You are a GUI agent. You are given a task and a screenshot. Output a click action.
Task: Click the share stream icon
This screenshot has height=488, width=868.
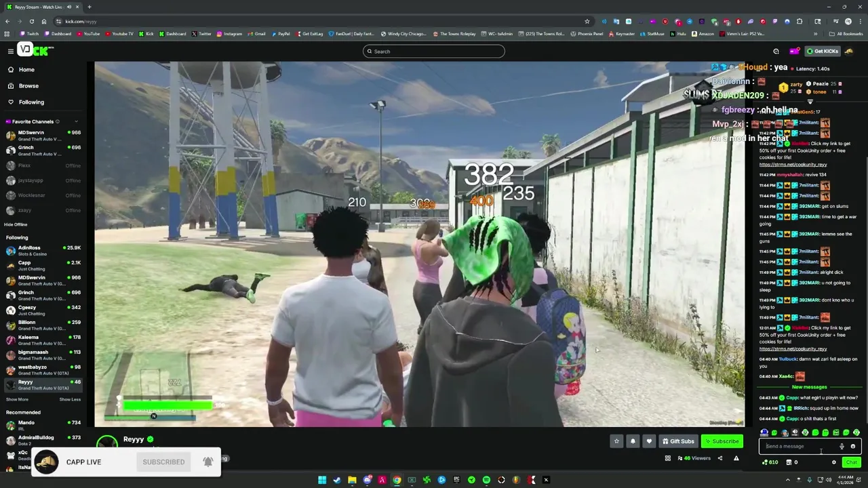[x=720, y=458]
